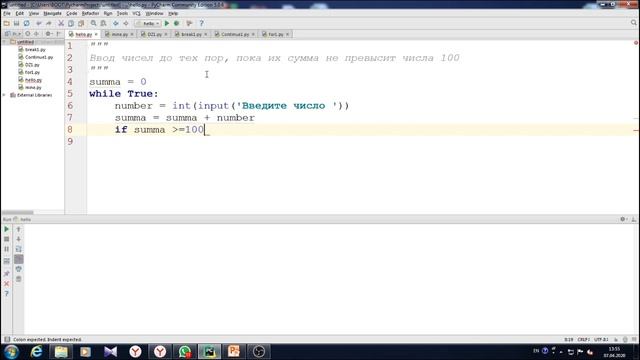This screenshot has width=640, height=360.
Task: Rerun hello in Run panel
Action: pyautogui.click(x=7, y=229)
